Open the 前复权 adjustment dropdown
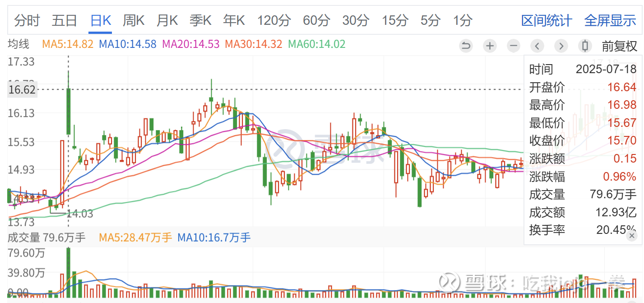644x303 pixels. pyautogui.click(x=620, y=46)
